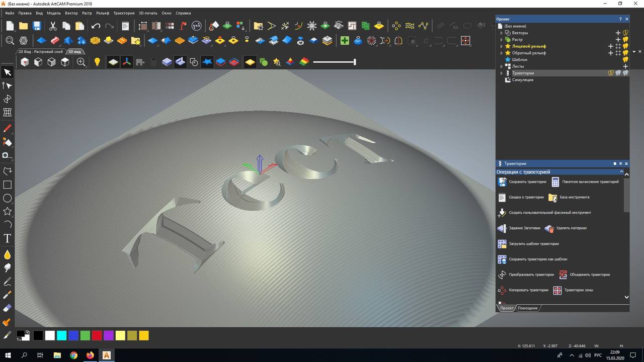Toggle visibility bulb for Векторы
The image size is (644, 362).
pyautogui.click(x=626, y=33)
